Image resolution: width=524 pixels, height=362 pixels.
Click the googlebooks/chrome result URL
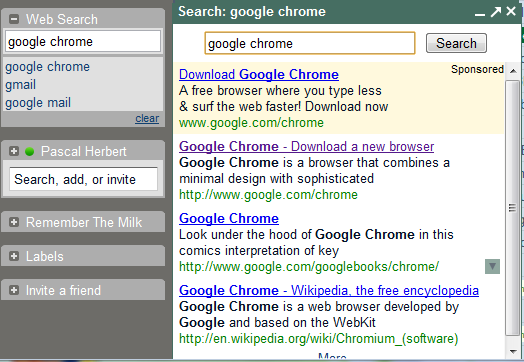click(x=309, y=267)
